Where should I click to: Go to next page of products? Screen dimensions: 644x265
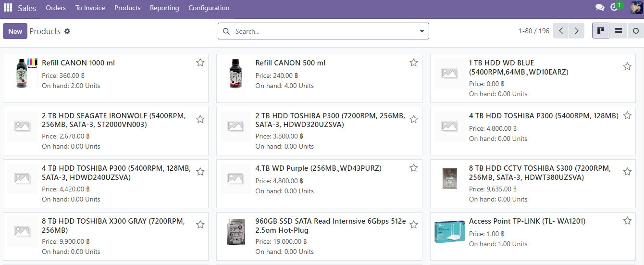[577, 31]
